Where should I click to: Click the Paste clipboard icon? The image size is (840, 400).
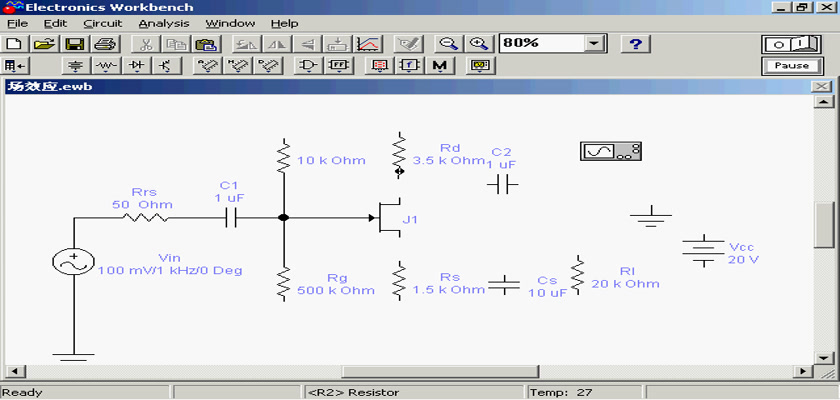(205, 44)
